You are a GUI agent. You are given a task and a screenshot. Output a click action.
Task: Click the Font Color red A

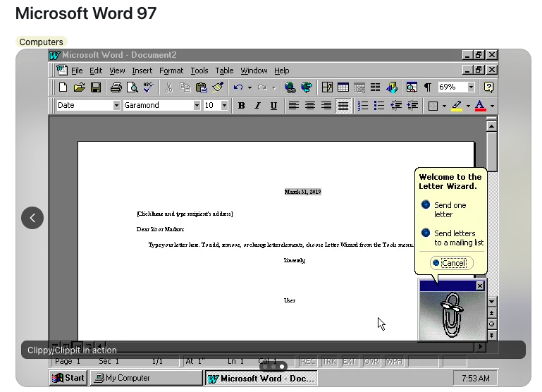click(x=480, y=106)
